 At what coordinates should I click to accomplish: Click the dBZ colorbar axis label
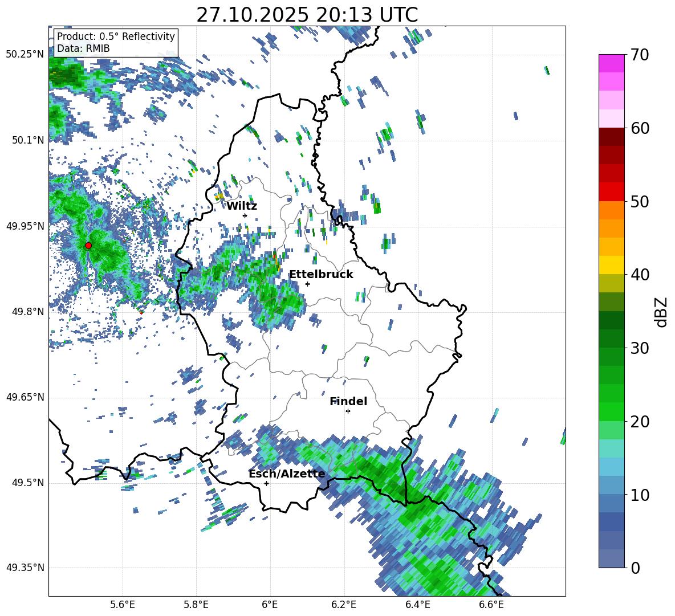click(662, 312)
